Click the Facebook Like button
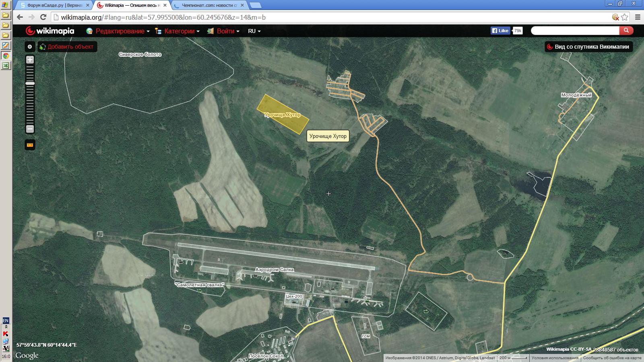Screen dimensions: 644x362 point(500,31)
